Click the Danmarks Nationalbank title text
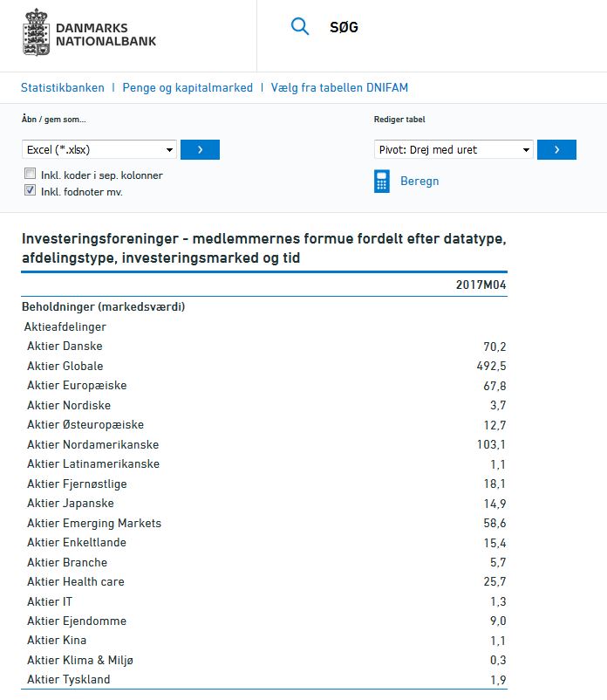The width and height of the screenshot is (607, 700). (x=106, y=34)
